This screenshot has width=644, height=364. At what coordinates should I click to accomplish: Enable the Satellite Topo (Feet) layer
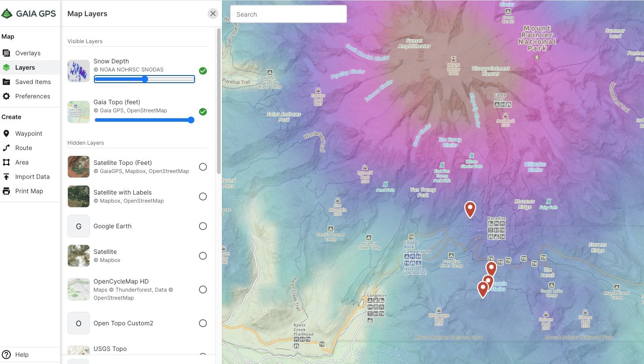point(203,167)
